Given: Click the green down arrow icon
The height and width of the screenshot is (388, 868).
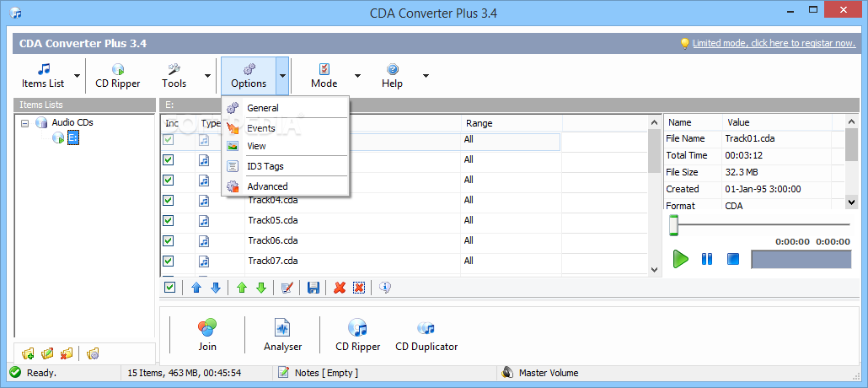Looking at the screenshot, I should tap(261, 288).
